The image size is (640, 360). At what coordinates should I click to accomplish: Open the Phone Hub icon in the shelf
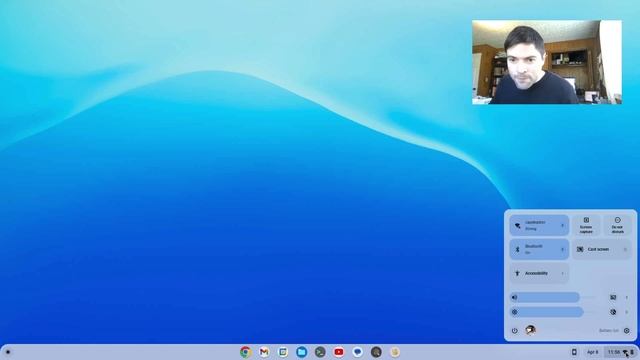pos(574,352)
